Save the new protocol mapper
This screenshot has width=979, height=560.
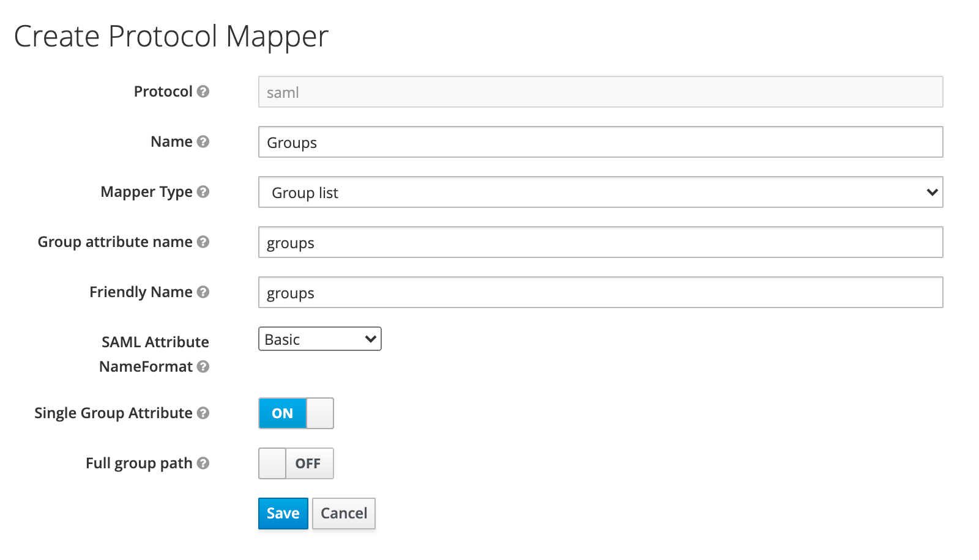[283, 514]
